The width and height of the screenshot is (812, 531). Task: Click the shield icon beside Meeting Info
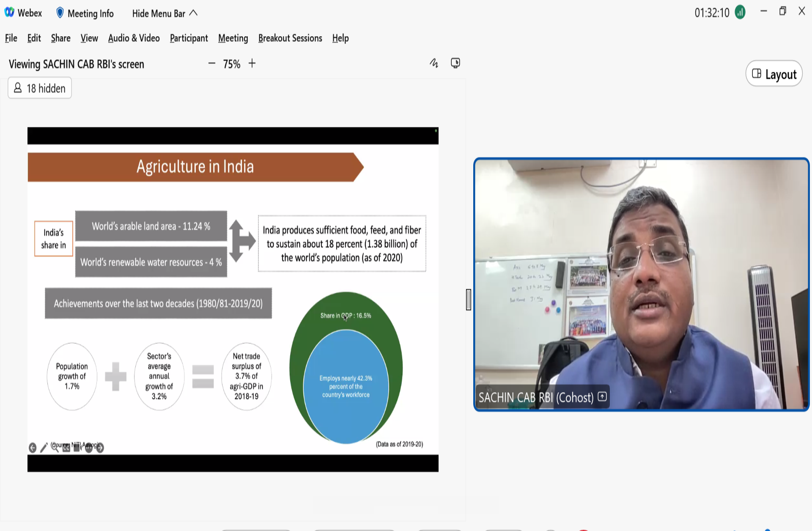[60, 13]
